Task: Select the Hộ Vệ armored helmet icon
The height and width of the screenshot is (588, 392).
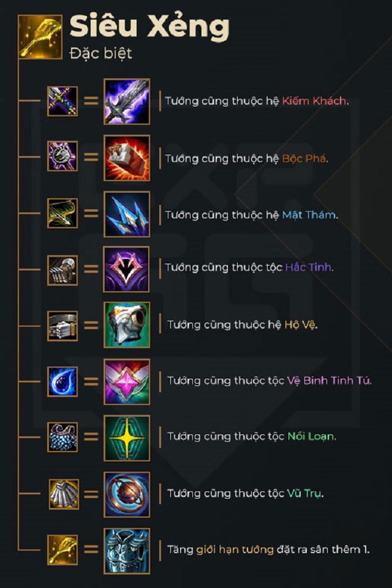Action: pos(126,325)
